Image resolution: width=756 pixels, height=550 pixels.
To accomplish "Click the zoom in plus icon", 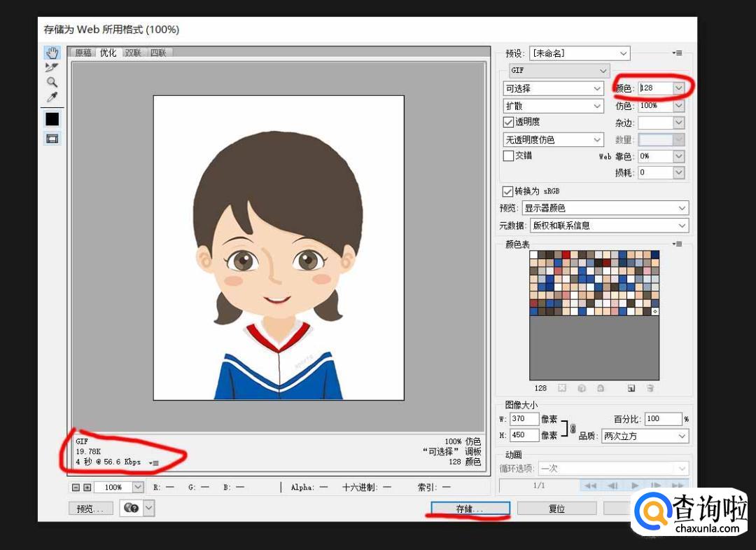I will click(87, 487).
